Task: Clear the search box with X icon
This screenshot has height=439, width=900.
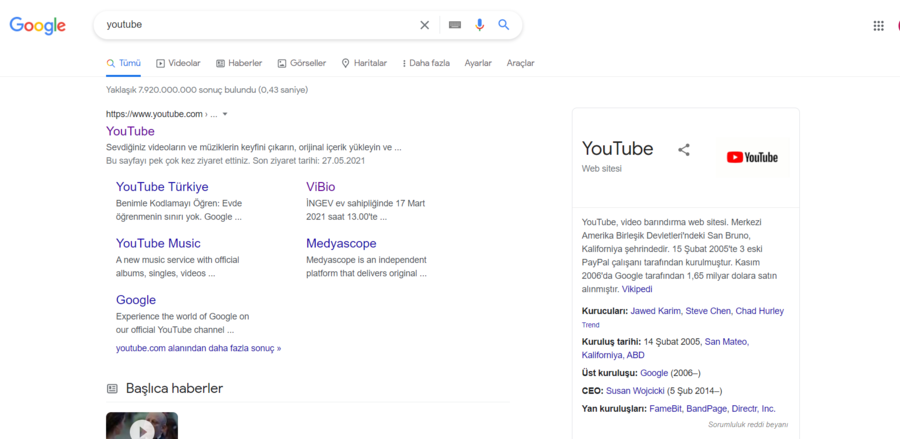Action: click(x=424, y=25)
